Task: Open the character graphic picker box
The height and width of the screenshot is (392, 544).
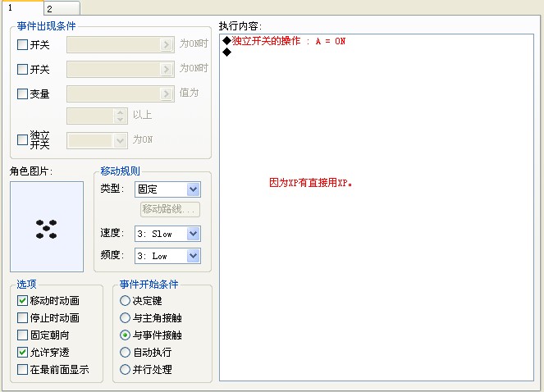Action: 47,226
